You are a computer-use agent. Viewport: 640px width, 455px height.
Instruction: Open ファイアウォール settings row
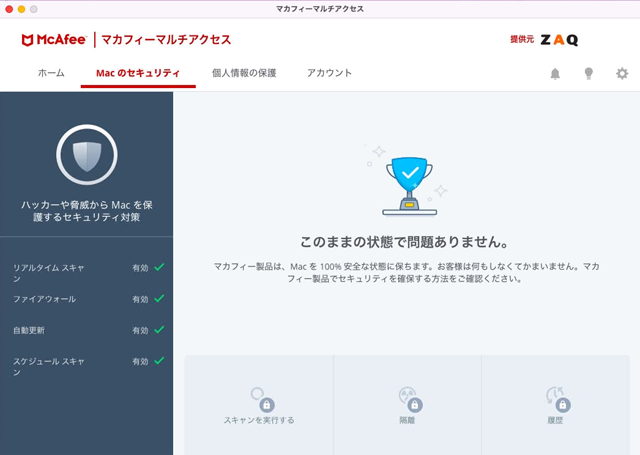tap(87, 299)
